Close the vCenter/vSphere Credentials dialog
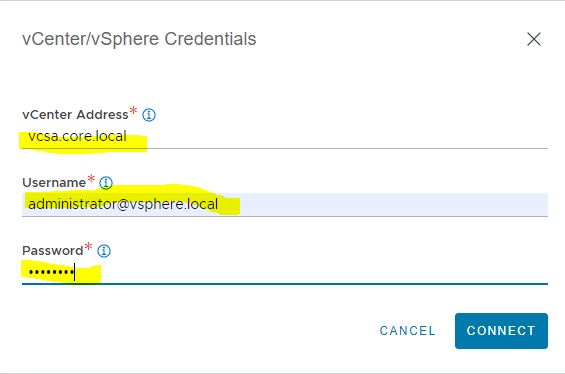This screenshot has height=374, width=565. click(x=534, y=39)
